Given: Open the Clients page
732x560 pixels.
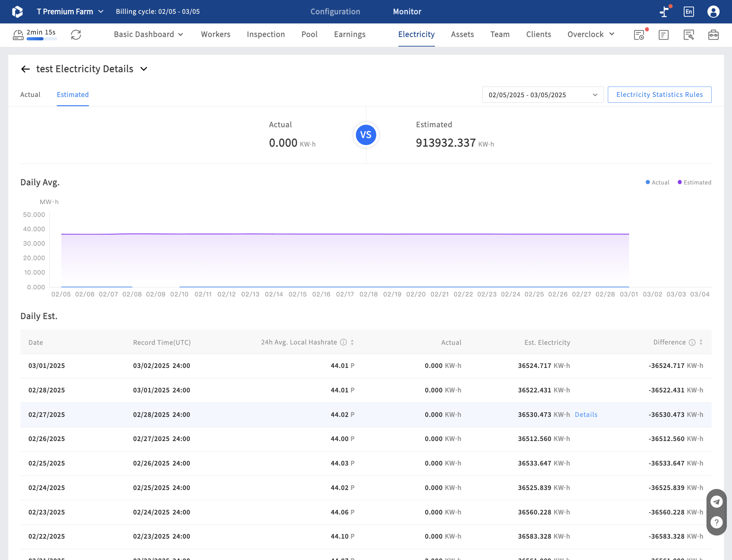Looking at the screenshot, I should [x=538, y=34].
